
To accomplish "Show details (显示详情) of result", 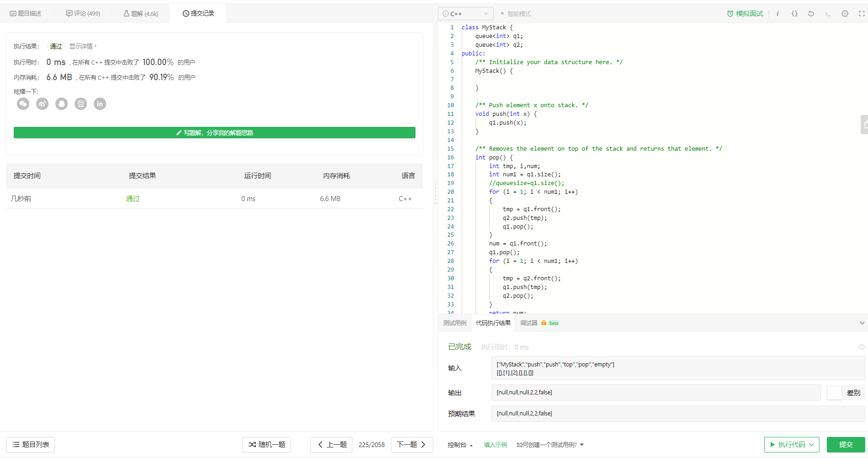I will (x=83, y=46).
